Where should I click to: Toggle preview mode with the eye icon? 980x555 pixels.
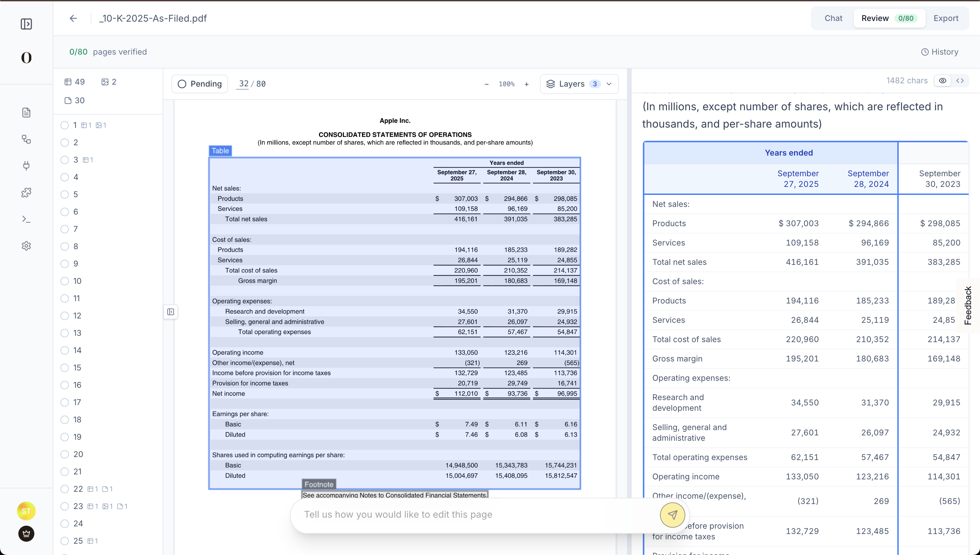coord(943,80)
